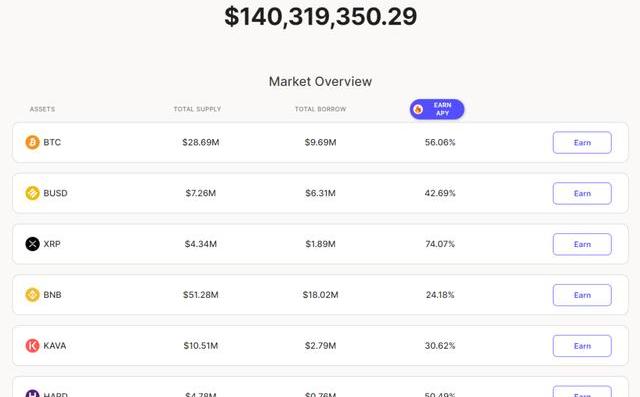
Task: Click the BUSD yellow coin icon
Action: (33, 193)
